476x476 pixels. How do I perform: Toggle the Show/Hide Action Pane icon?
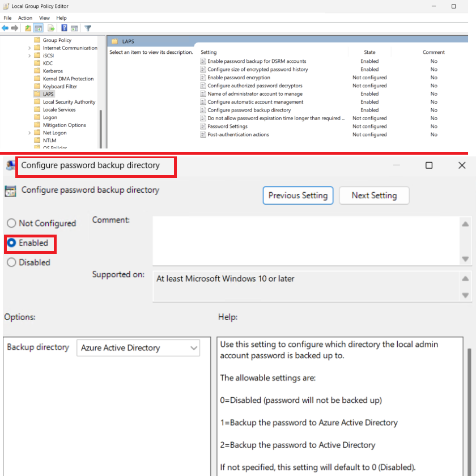74,28
